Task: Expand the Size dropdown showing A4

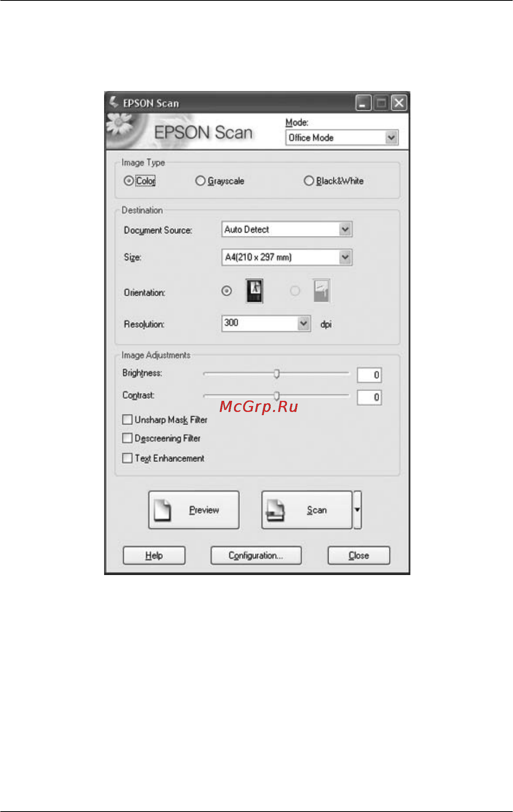Action: click(x=287, y=257)
